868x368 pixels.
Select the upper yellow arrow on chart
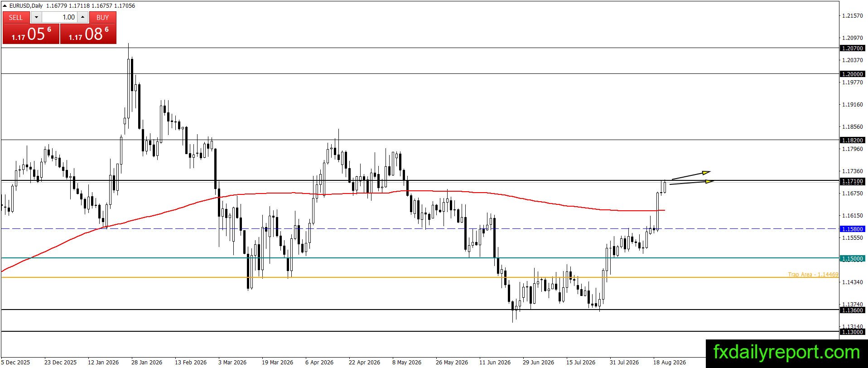[691, 175]
